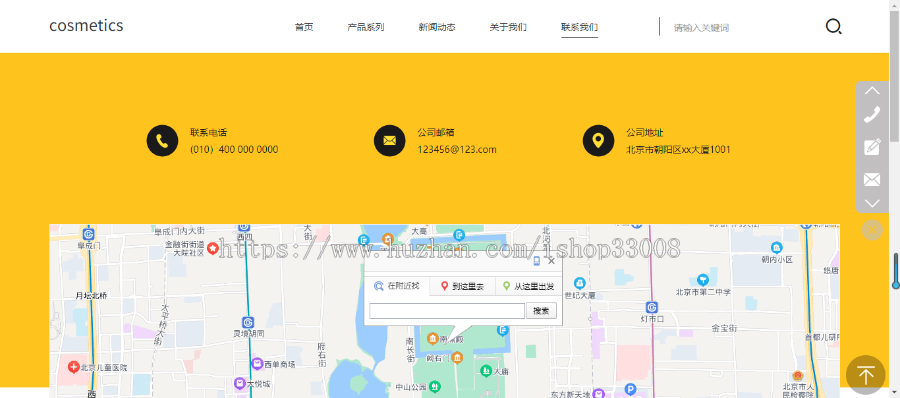Click the email 123456@123.com

coord(457,150)
